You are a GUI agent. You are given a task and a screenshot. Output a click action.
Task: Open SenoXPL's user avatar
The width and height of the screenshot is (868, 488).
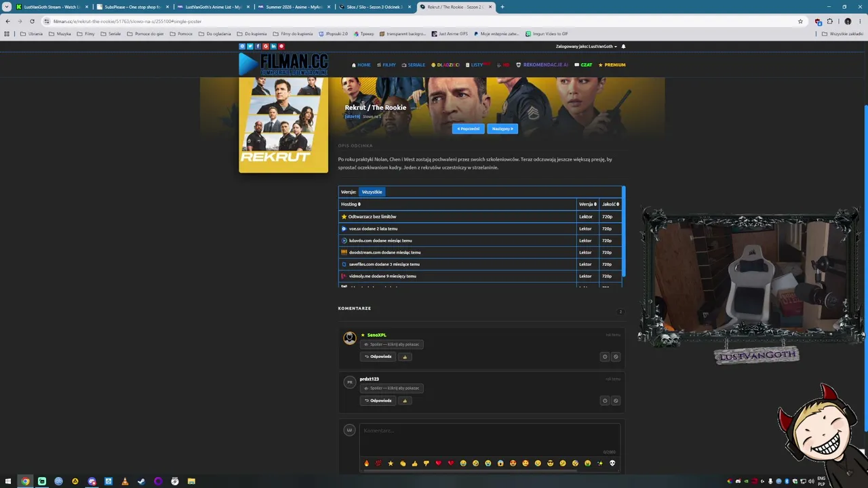coord(349,338)
